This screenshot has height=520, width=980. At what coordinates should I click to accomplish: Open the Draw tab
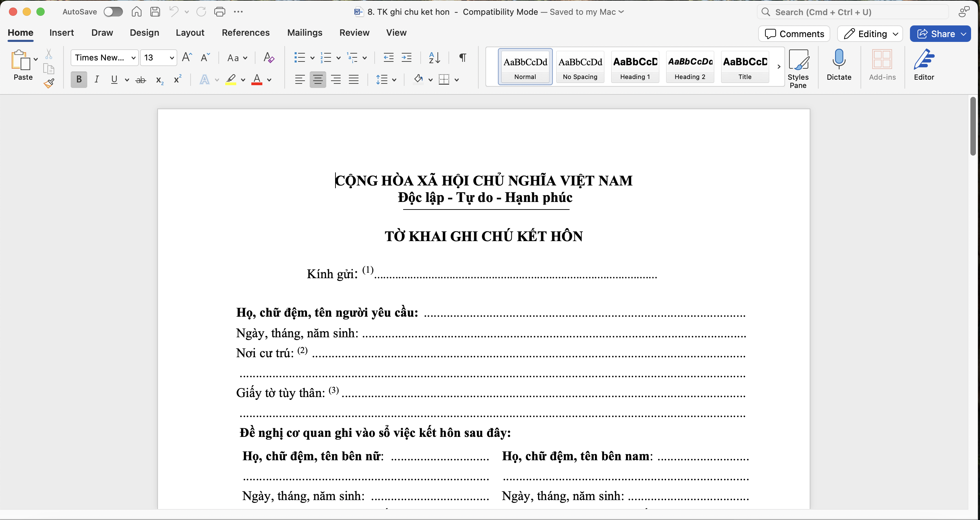pos(102,33)
